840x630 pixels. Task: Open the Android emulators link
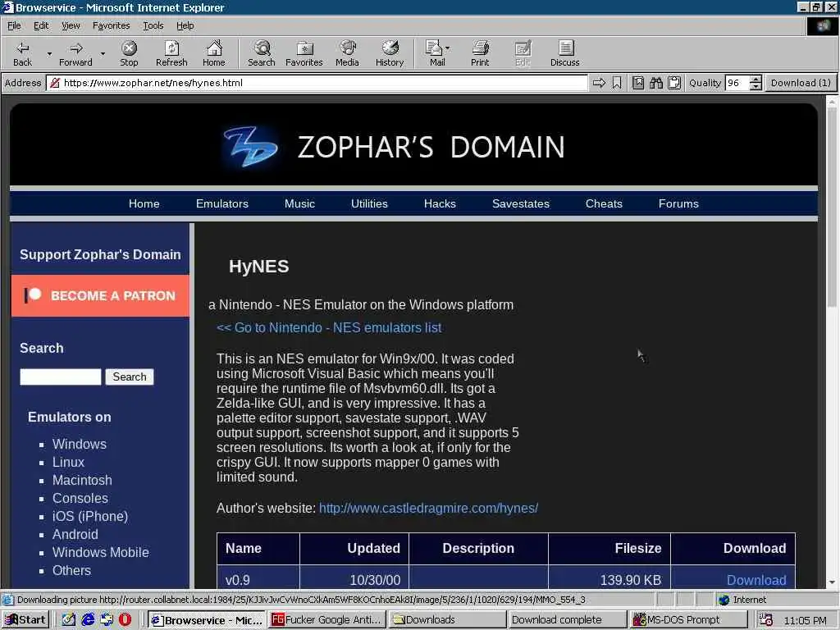pyautogui.click(x=75, y=534)
